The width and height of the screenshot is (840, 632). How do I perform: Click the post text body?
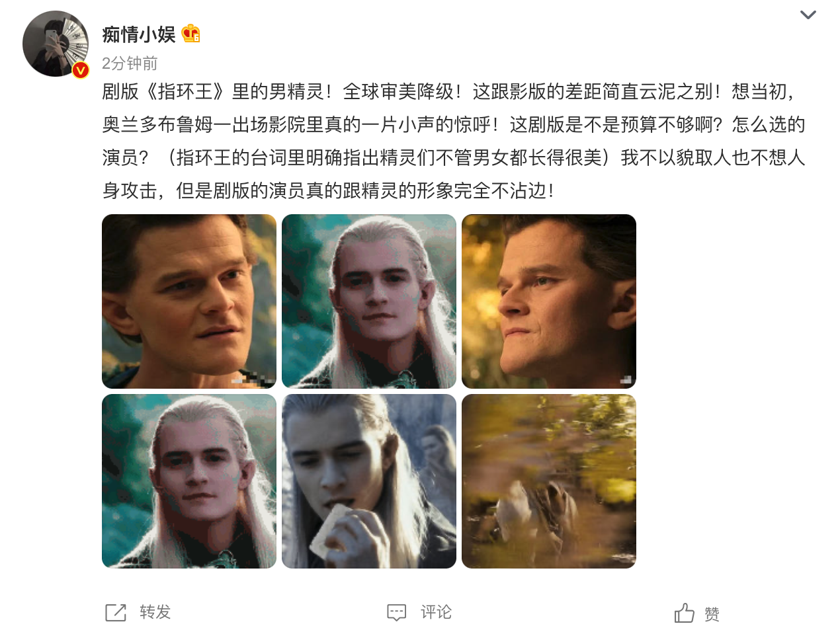point(454,141)
